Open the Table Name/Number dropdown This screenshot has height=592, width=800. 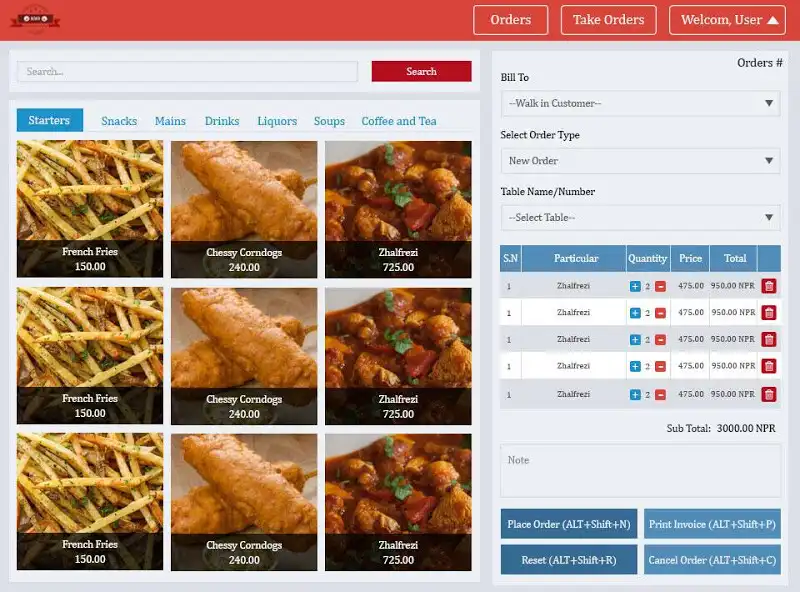point(640,217)
